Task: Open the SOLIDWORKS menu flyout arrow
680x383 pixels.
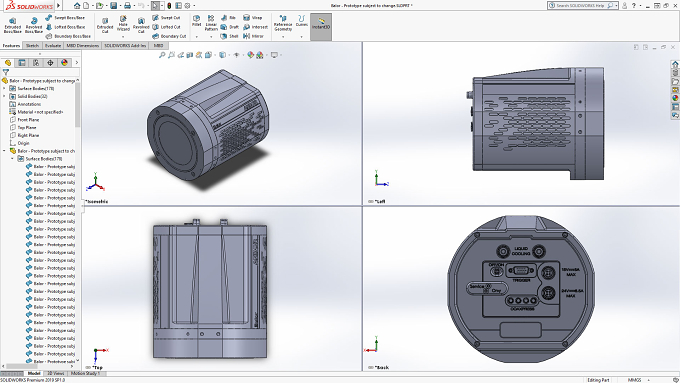Action: (59, 6)
